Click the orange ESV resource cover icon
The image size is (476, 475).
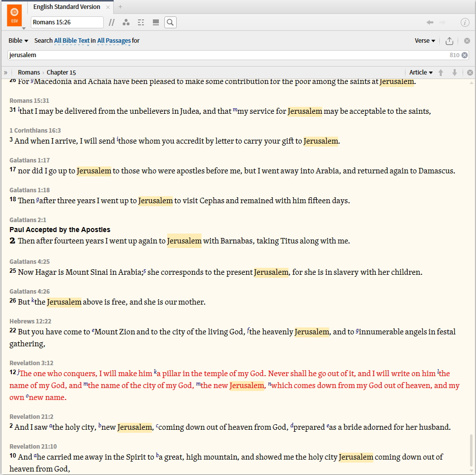pos(14,15)
